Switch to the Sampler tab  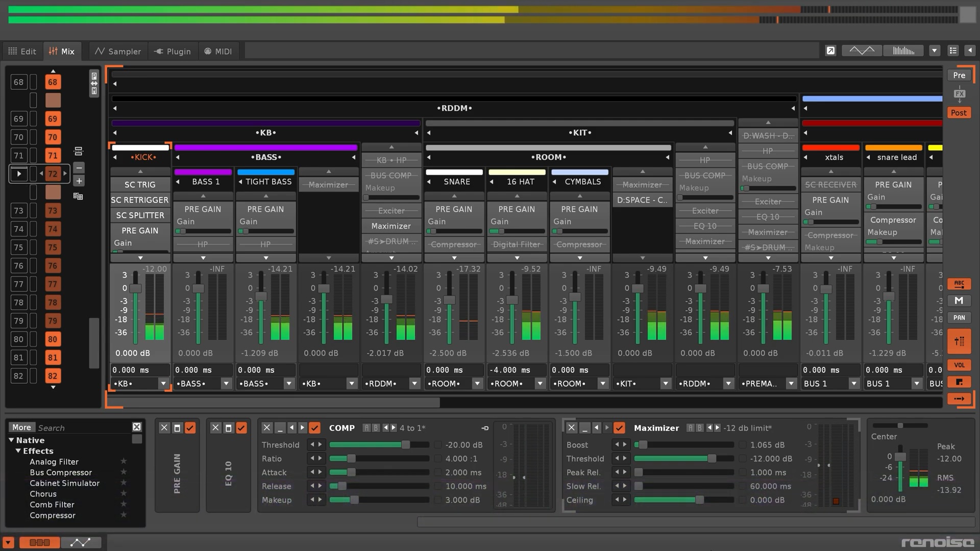118,51
